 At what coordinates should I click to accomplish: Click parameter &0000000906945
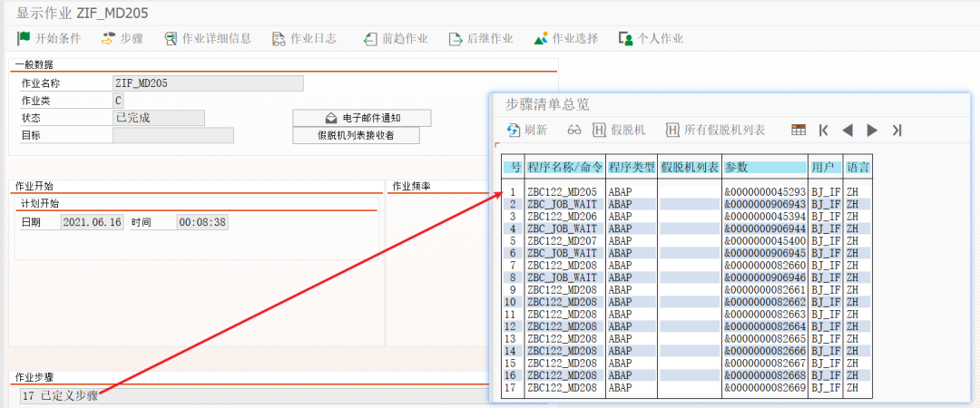(x=765, y=253)
